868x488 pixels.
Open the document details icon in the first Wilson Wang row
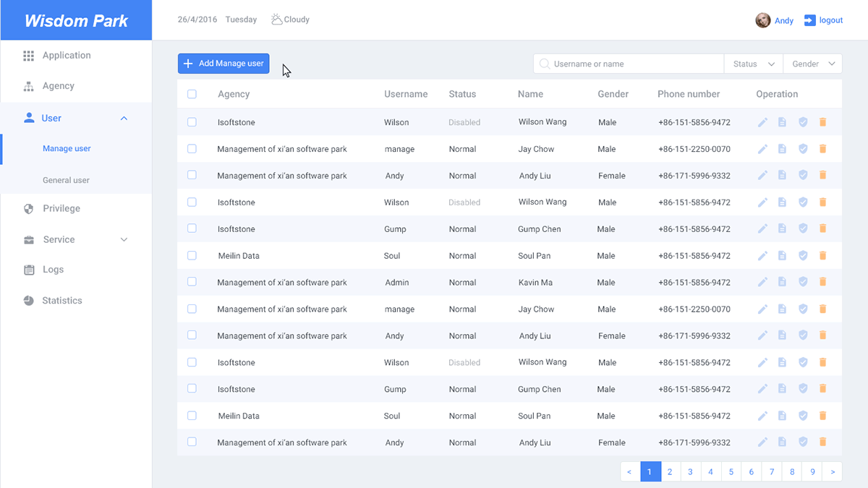pyautogui.click(x=782, y=122)
